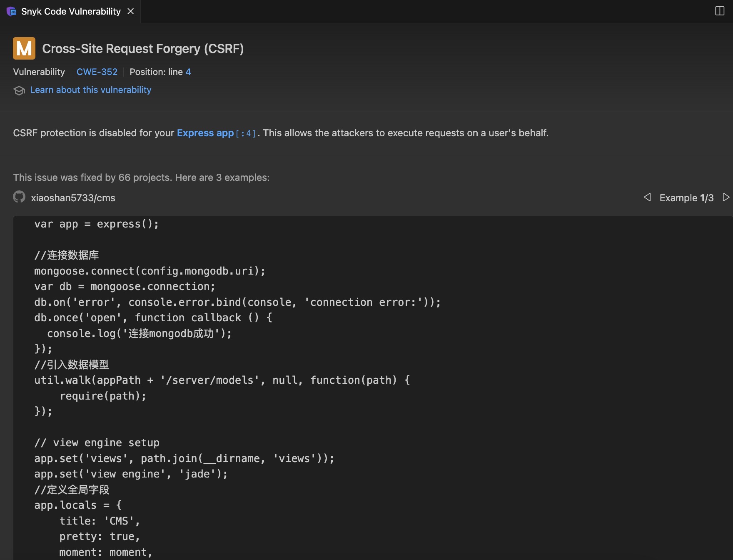
Task: Click the medium severity M badge
Action: [x=24, y=48]
